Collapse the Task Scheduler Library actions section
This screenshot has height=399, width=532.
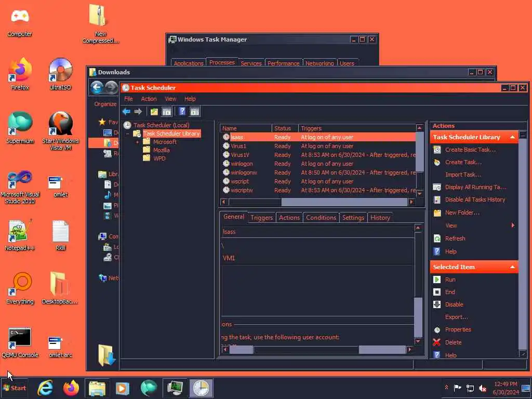512,137
